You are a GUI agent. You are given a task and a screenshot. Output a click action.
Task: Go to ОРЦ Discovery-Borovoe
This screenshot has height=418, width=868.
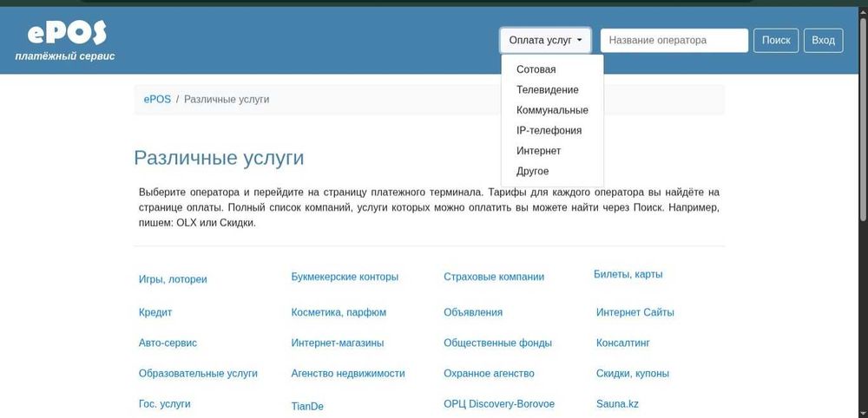click(x=499, y=403)
